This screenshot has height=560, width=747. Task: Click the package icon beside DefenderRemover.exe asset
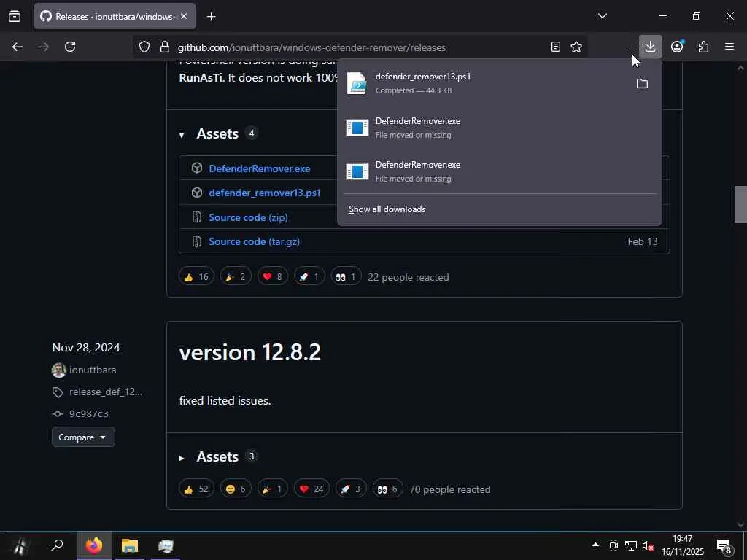(x=197, y=168)
